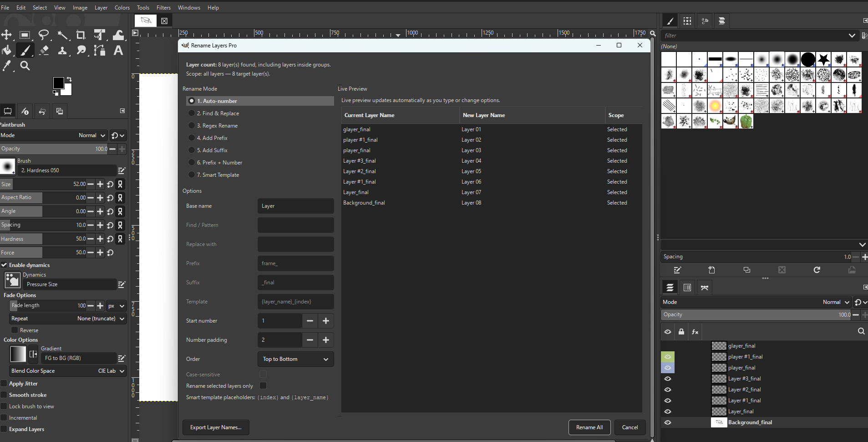This screenshot has height=442, width=868.
Task: Click the Free Select lasso tool
Action: point(44,35)
